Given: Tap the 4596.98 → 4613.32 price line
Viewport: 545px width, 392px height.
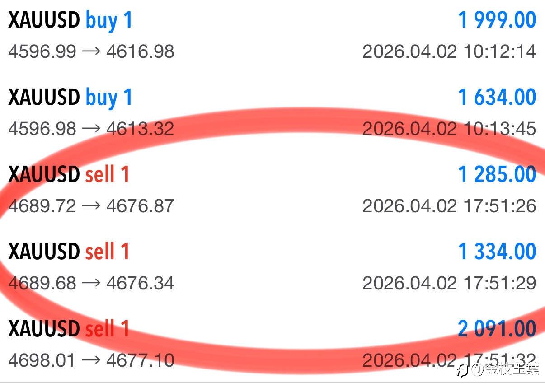Looking at the screenshot, I should 91,129.
